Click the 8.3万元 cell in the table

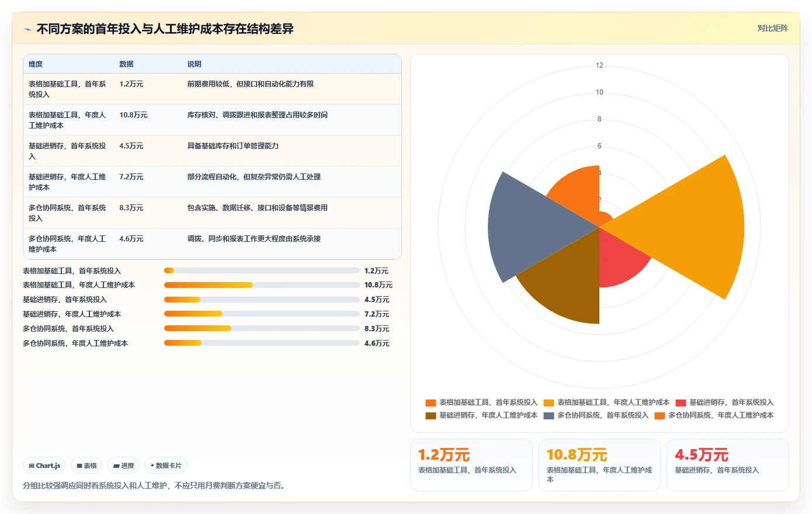(x=131, y=208)
